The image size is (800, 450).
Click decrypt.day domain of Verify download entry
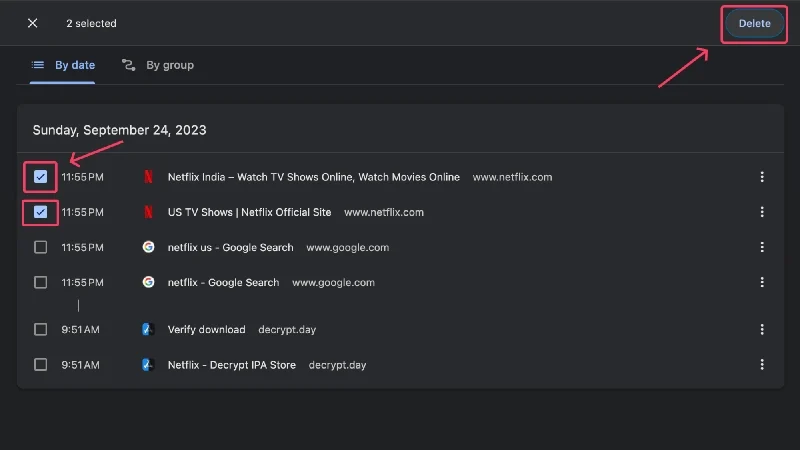[287, 330]
